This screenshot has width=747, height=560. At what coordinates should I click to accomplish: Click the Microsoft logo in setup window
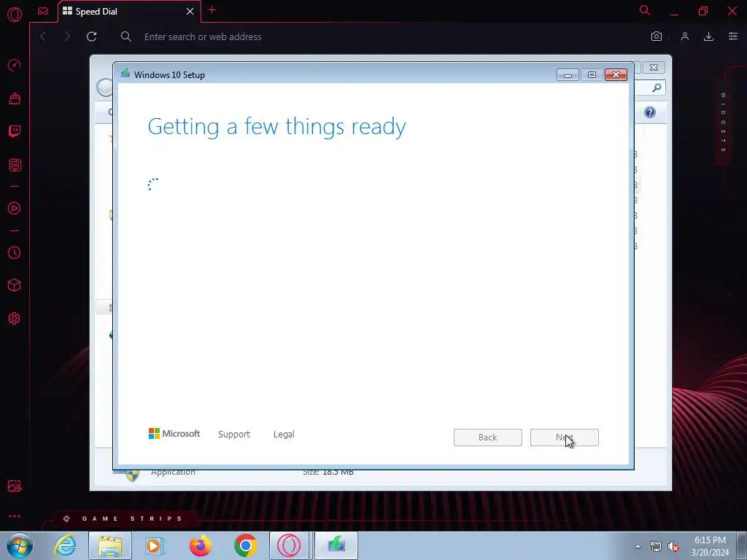(174, 434)
